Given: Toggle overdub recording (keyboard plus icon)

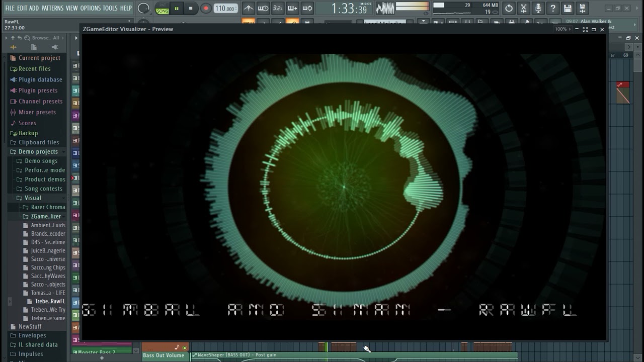Looking at the screenshot, I should [293, 8].
